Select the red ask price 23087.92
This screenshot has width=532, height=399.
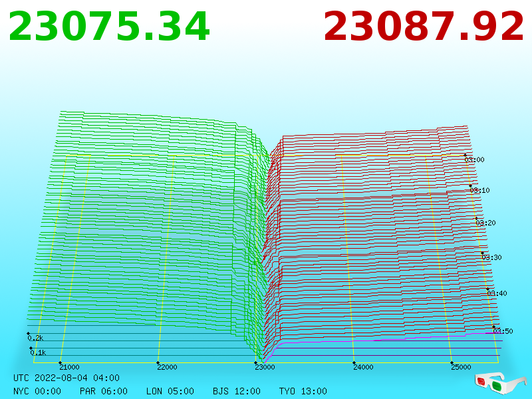[x=424, y=27]
